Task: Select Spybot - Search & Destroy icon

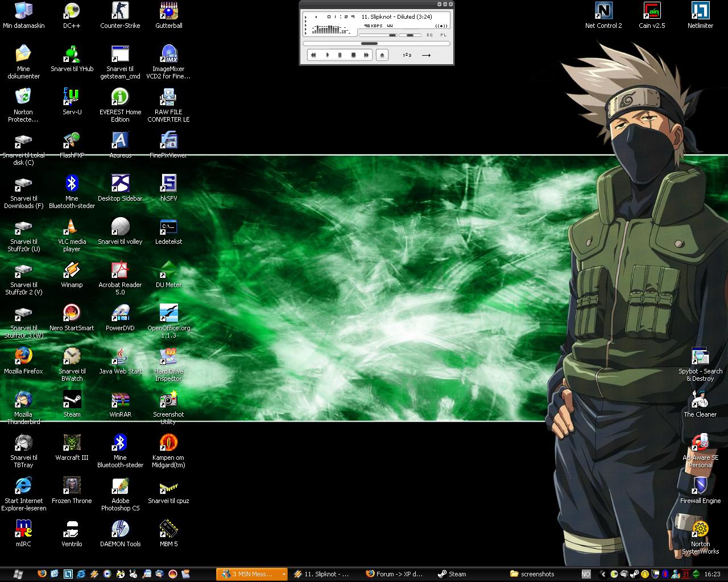Action: pyautogui.click(x=700, y=357)
